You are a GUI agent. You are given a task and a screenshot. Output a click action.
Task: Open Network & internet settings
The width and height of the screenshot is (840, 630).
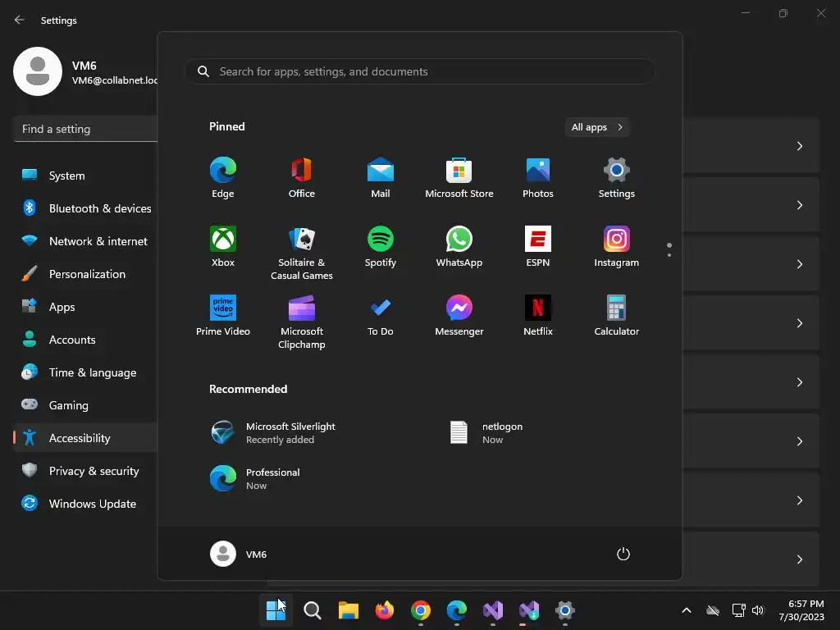click(x=85, y=241)
